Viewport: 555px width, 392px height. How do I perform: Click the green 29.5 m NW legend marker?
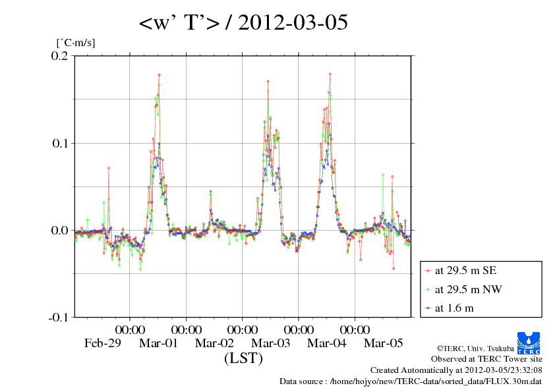coord(428,289)
